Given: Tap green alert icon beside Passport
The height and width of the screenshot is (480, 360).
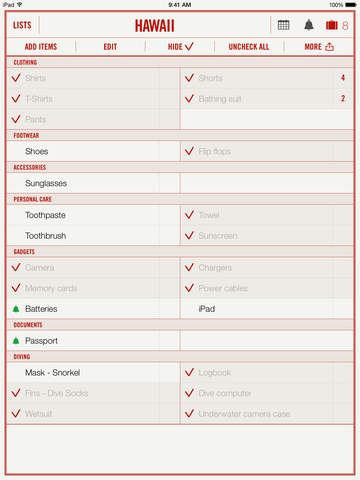Looking at the screenshot, I should pos(16,341).
